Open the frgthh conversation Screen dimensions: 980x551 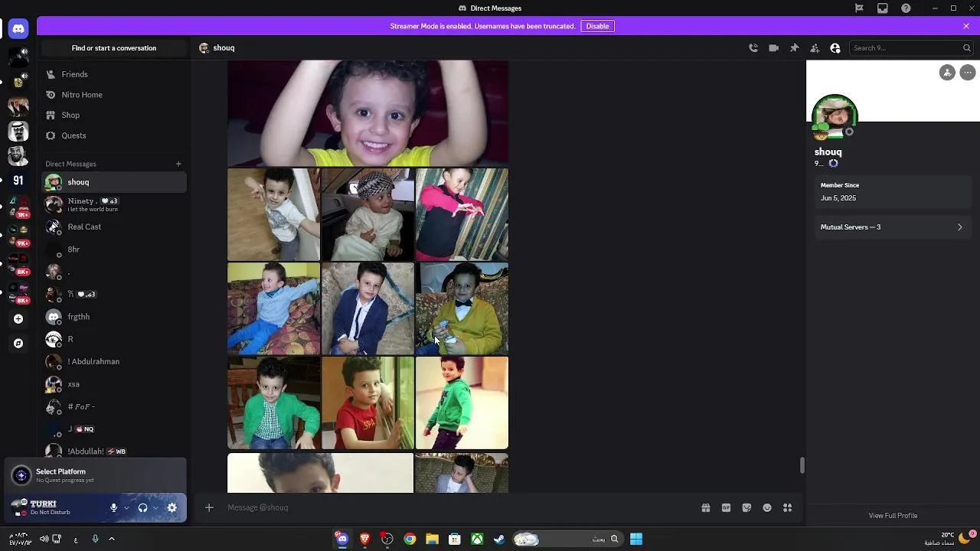114,317
